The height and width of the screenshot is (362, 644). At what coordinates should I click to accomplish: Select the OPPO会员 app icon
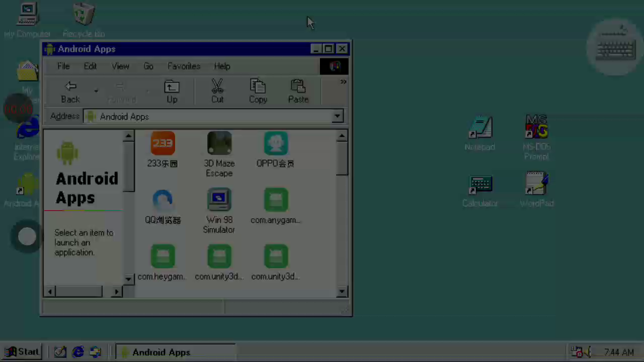[276, 144]
